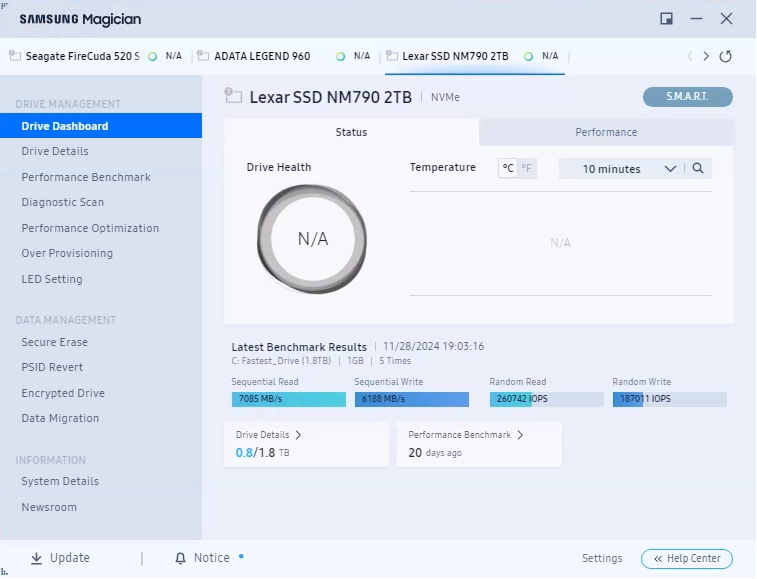Click the Temperature graph N/A area
Screen dimensions: 757x579
click(561, 243)
